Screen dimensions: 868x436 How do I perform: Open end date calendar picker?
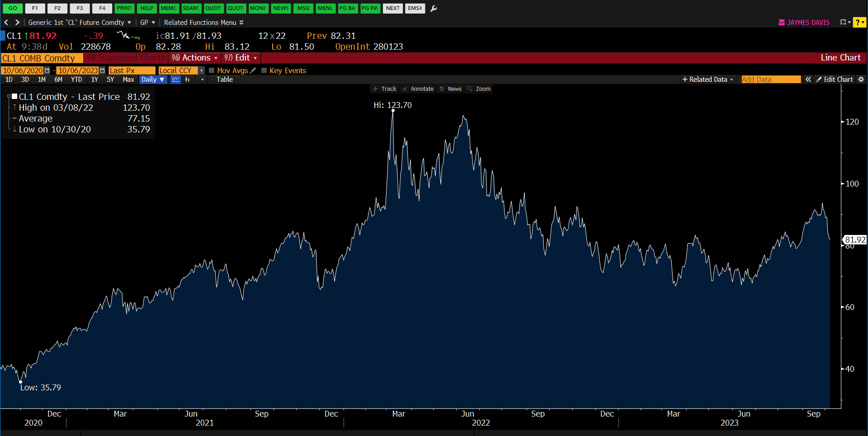coord(102,70)
